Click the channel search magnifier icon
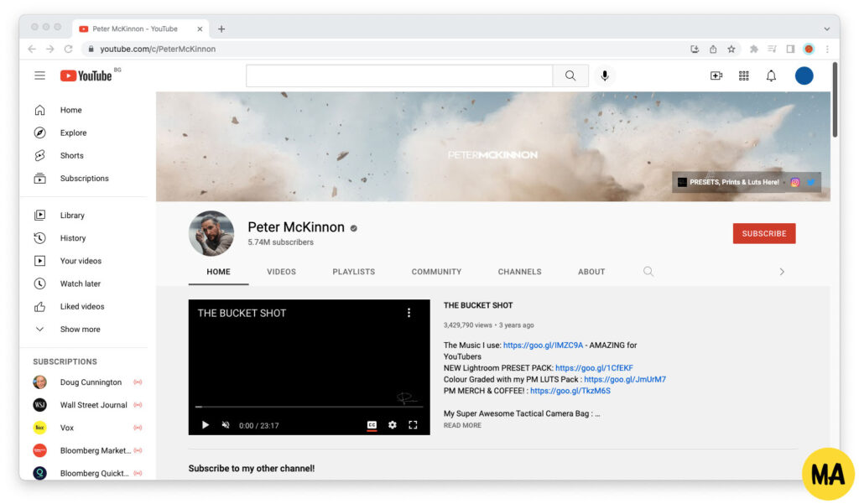This screenshot has width=859, height=504. click(x=648, y=271)
